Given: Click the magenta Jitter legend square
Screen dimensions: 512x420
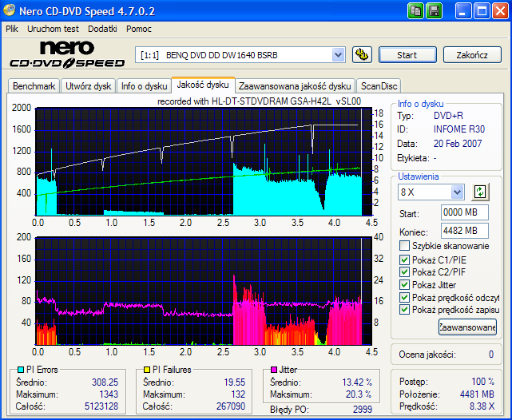Looking at the screenshot, I should [x=274, y=370].
